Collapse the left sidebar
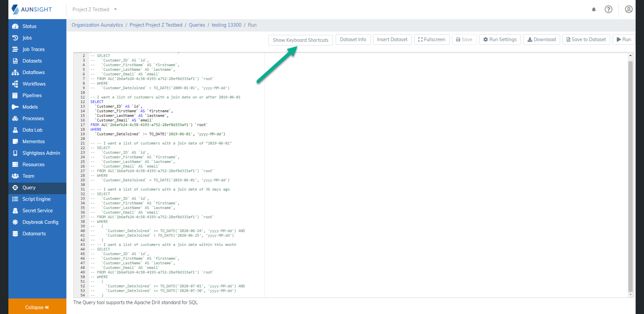Screen dimensions: 644x314 point(37,307)
